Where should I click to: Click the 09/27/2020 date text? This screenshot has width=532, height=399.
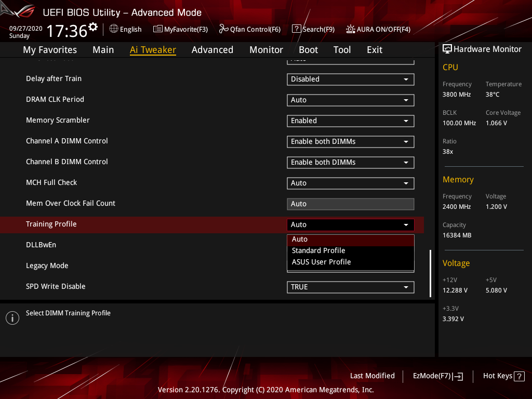[x=26, y=29]
